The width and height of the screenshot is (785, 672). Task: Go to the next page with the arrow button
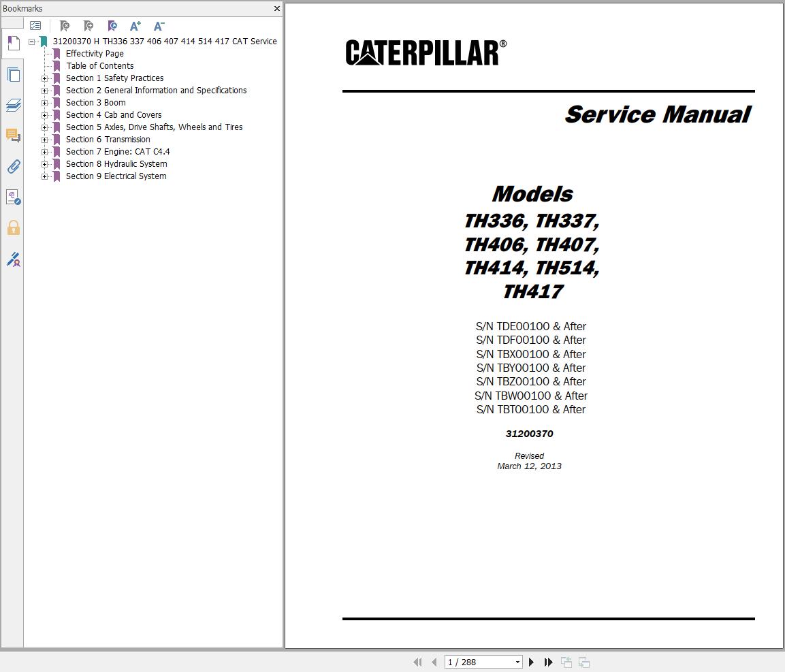(531, 661)
